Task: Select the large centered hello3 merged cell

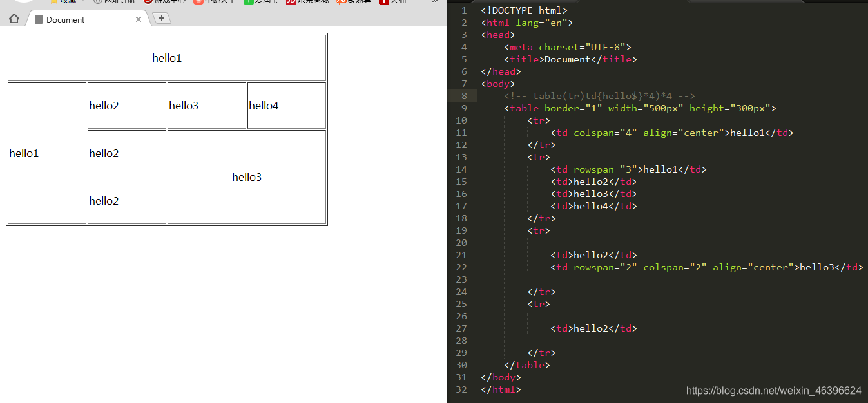Action: [x=247, y=177]
